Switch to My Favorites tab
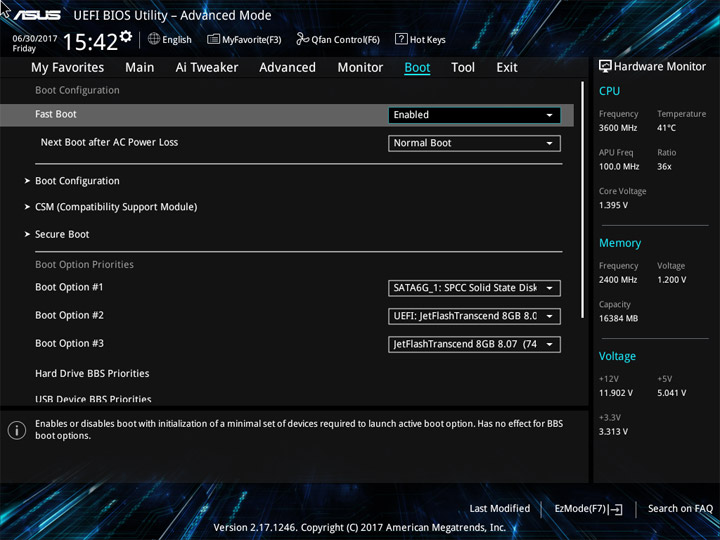 click(68, 68)
